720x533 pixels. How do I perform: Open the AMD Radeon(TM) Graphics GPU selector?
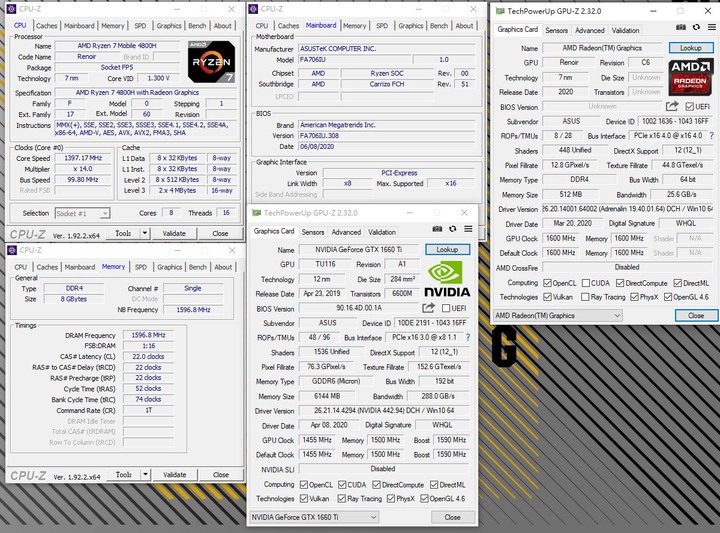point(557,315)
